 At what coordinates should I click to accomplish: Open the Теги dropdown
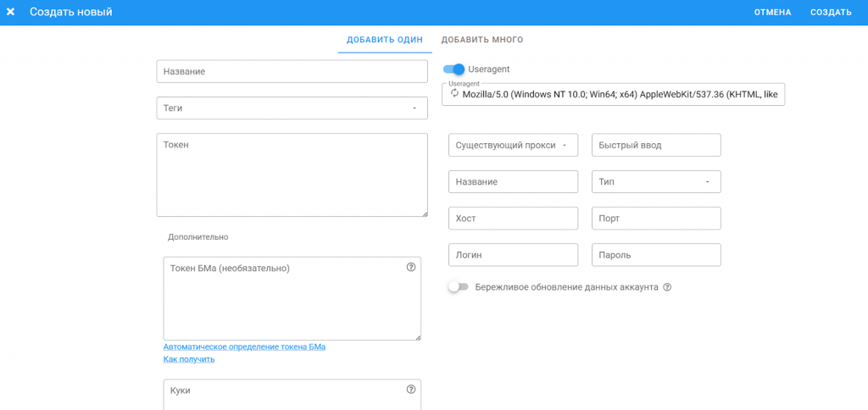(292, 108)
